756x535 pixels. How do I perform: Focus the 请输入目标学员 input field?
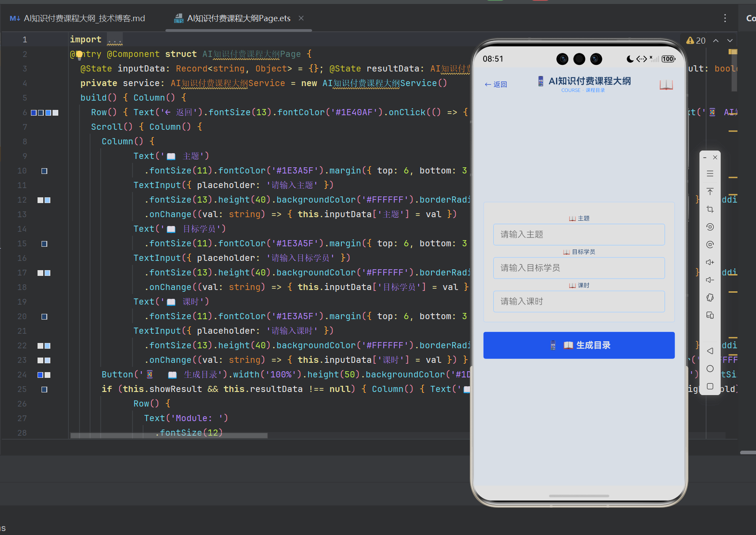(579, 268)
